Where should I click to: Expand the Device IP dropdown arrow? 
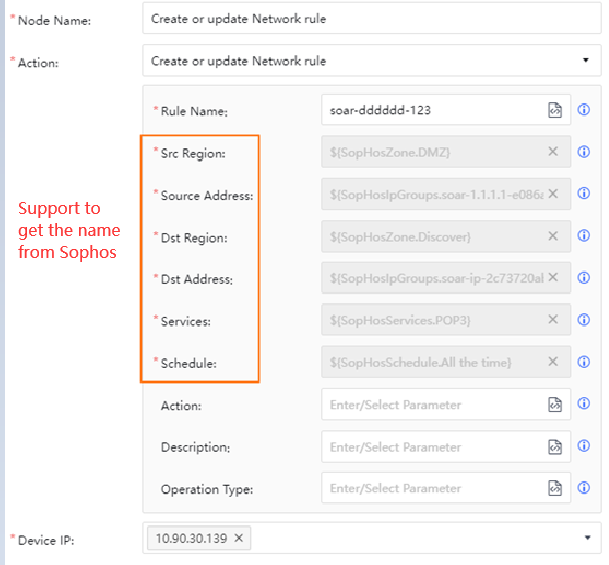[586, 538]
